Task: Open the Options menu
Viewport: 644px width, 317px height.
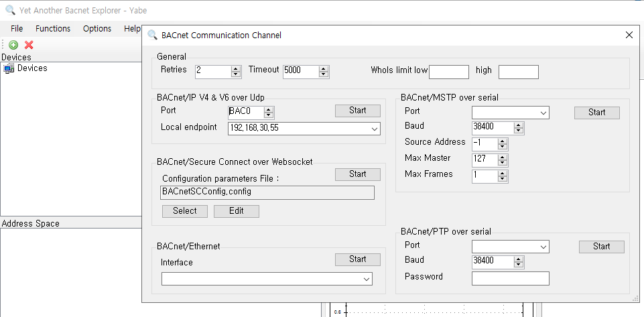Action: (x=97, y=28)
